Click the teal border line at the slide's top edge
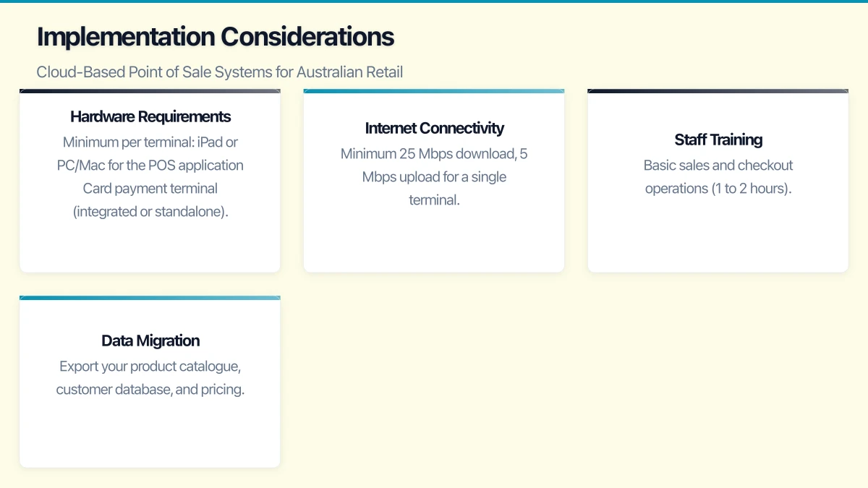The width and height of the screenshot is (868, 488). coord(434,1)
